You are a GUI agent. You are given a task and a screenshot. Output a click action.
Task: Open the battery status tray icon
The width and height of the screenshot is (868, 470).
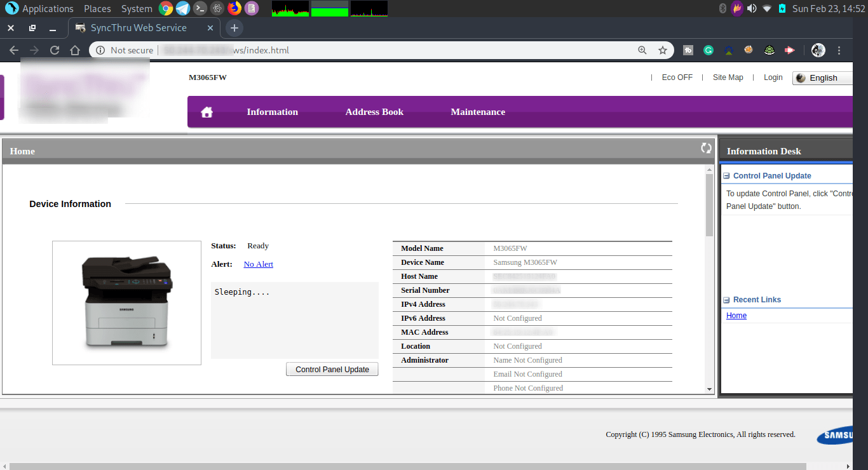click(x=782, y=8)
